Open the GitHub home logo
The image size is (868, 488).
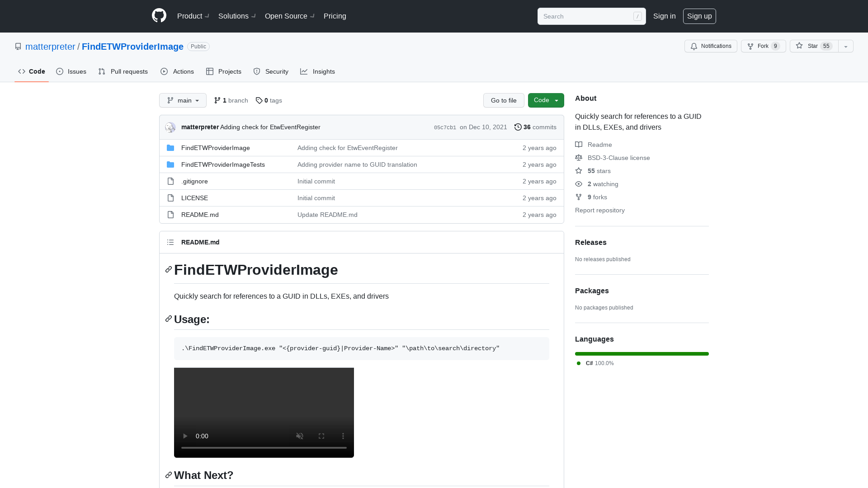coord(159,16)
